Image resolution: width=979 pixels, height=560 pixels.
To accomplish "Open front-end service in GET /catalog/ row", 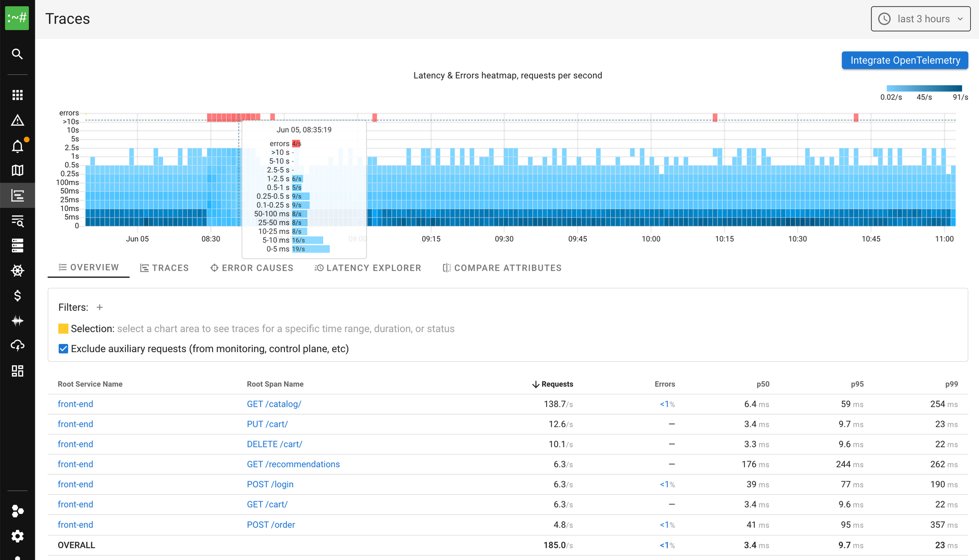I will [x=75, y=404].
